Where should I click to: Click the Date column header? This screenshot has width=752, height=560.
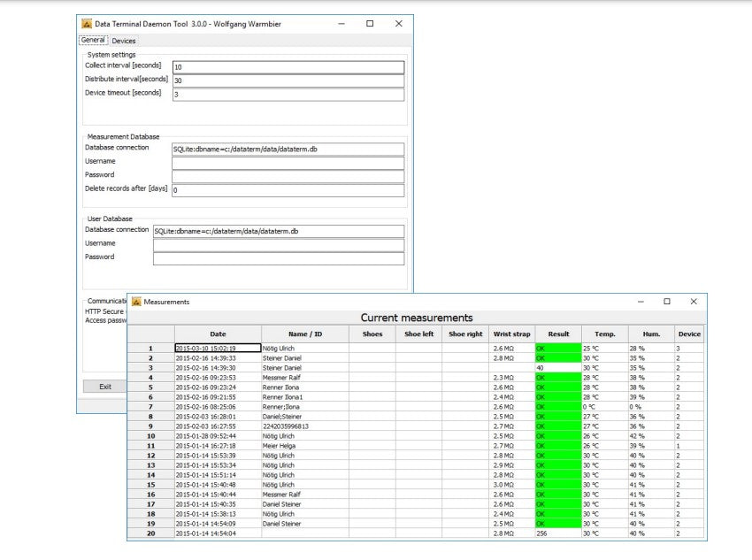click(218, 334)
